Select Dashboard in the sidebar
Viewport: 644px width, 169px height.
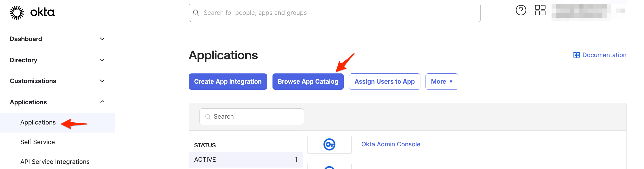[x=26, y=39]
